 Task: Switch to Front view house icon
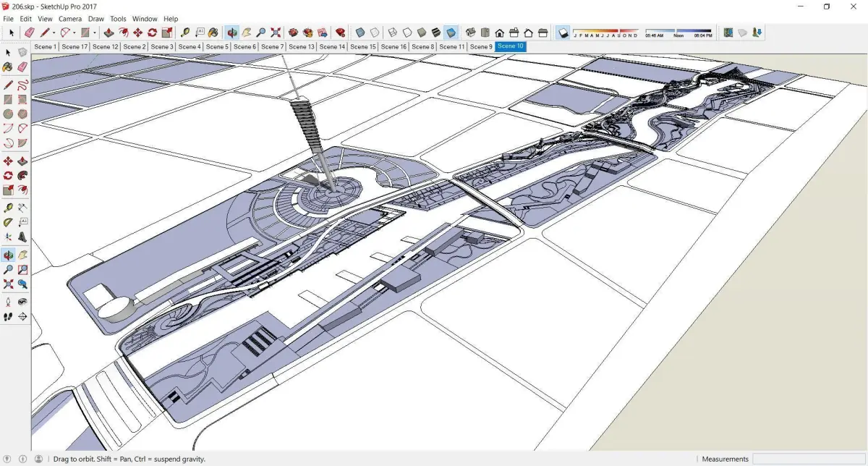(x=500, y=33)
